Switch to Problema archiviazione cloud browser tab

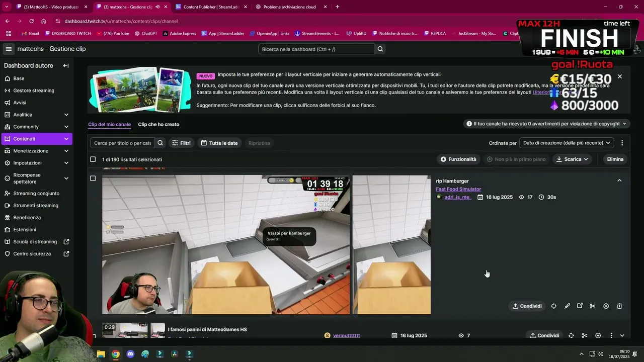291,7
